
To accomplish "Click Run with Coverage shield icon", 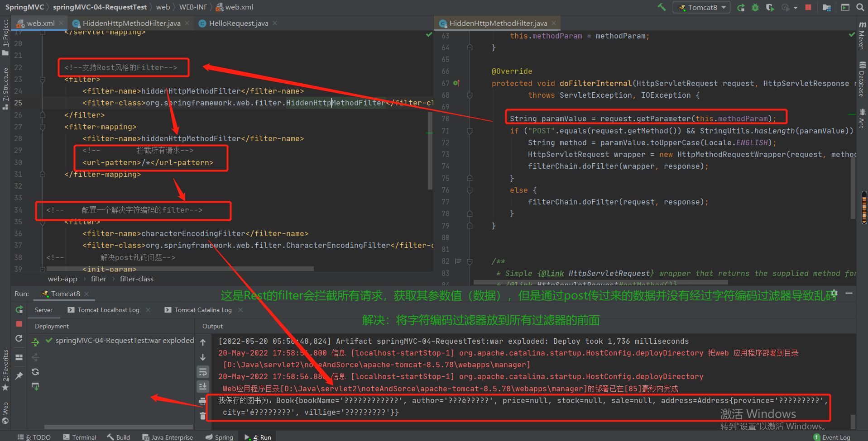I will 770,7.
